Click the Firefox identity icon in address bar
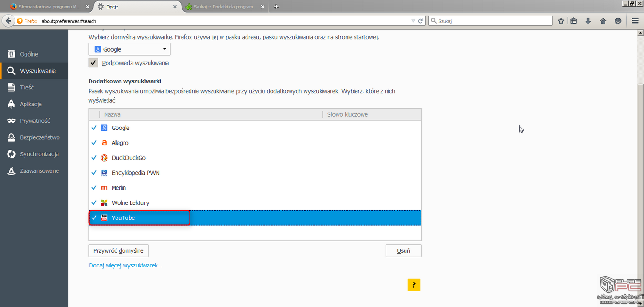The width and height of the screenshot is (644, 307). (x=26, y=21)
